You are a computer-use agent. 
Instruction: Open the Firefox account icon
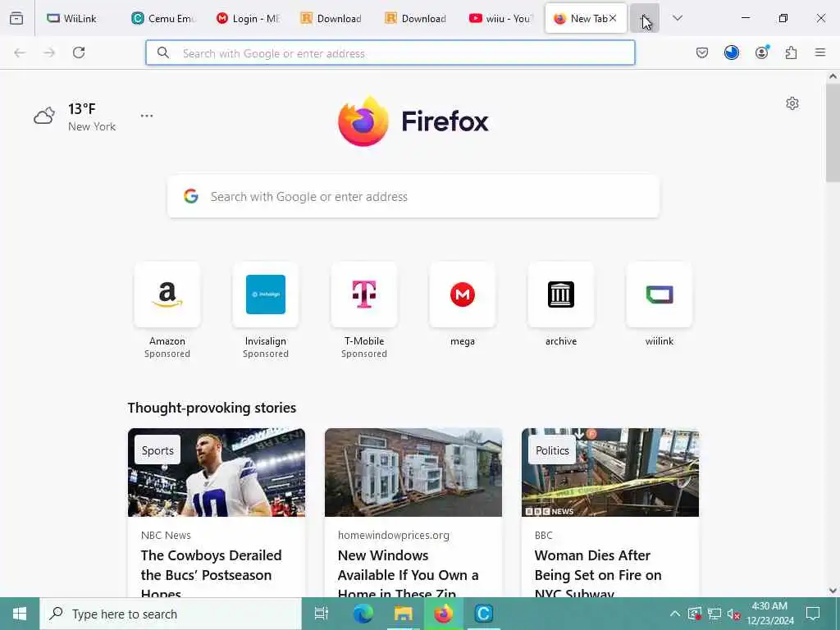tap(761, 52)
